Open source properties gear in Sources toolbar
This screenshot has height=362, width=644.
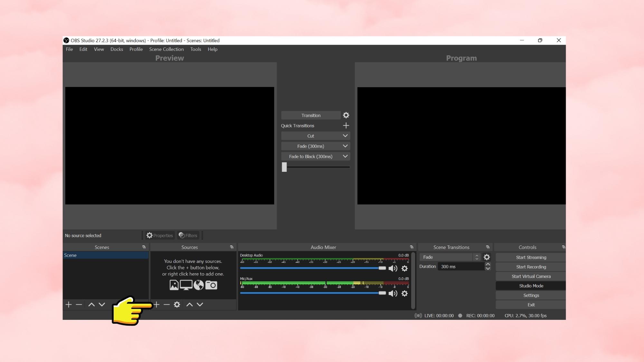177,304
